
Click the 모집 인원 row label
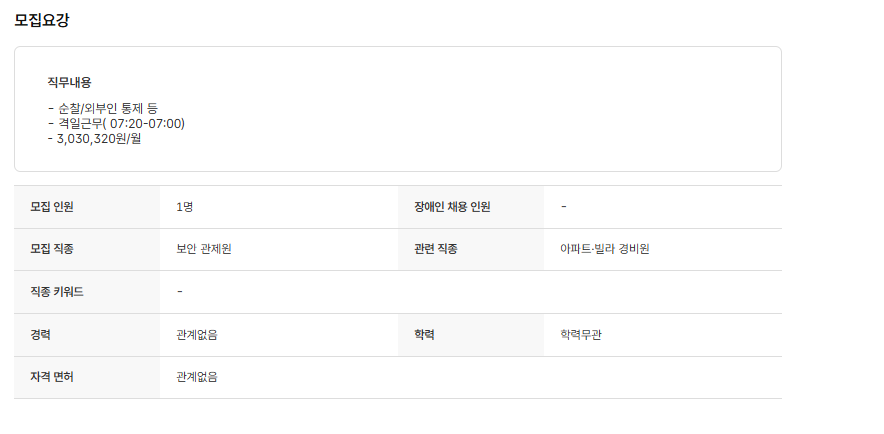52,207
